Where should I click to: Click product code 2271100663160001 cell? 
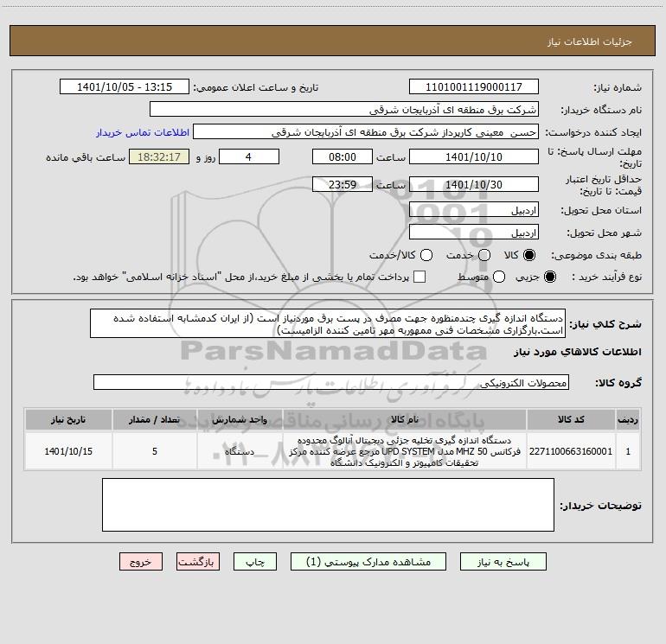click(x=571, y=451)
